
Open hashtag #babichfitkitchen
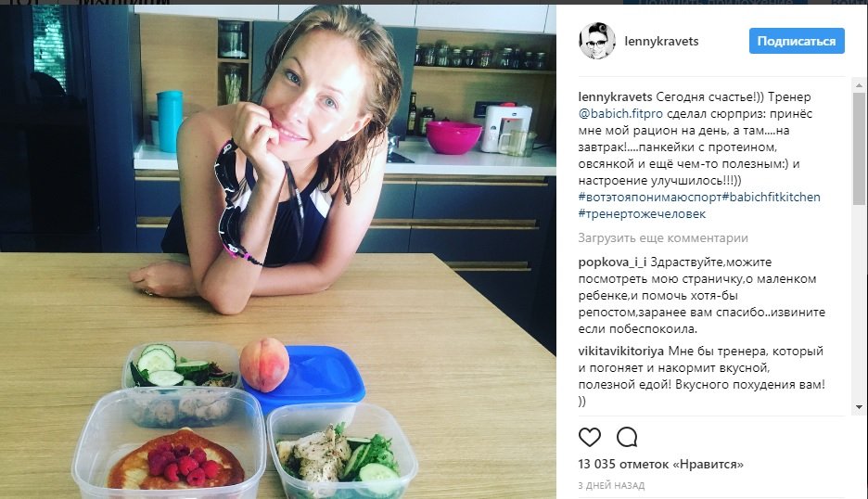(x=772, y=198)
